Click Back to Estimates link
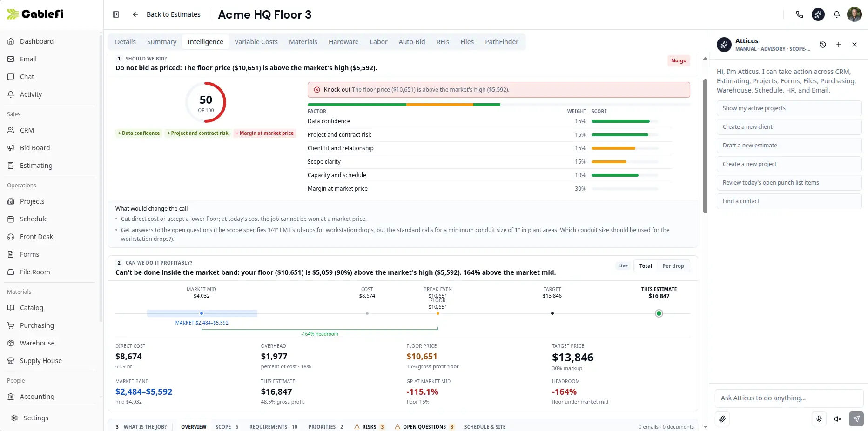The width and height of the screenshot is (868, 431). point(173,14)
